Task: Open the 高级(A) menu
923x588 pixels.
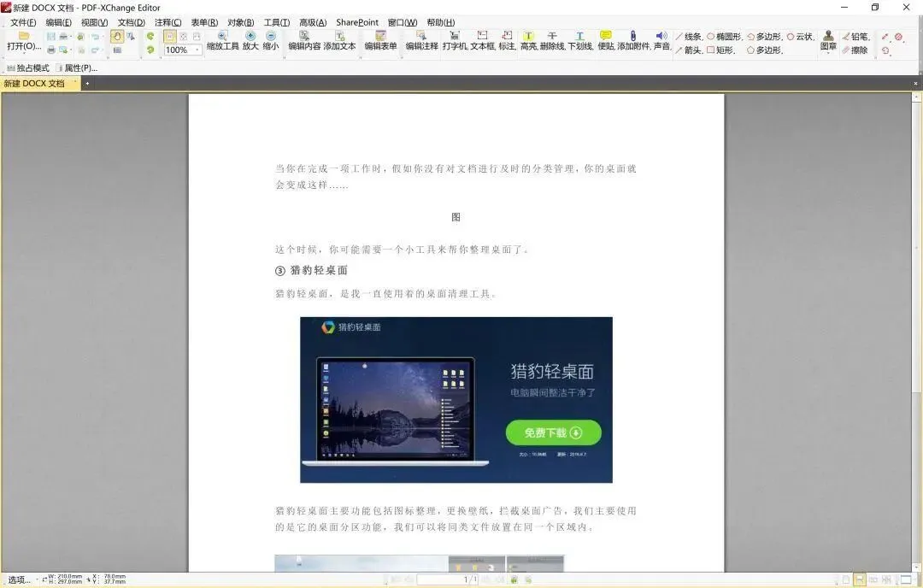Action: (313, 22)
